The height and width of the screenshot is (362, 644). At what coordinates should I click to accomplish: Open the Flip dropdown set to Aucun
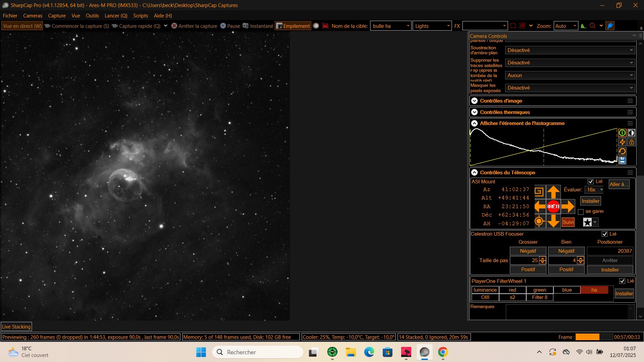coord(570,75)
